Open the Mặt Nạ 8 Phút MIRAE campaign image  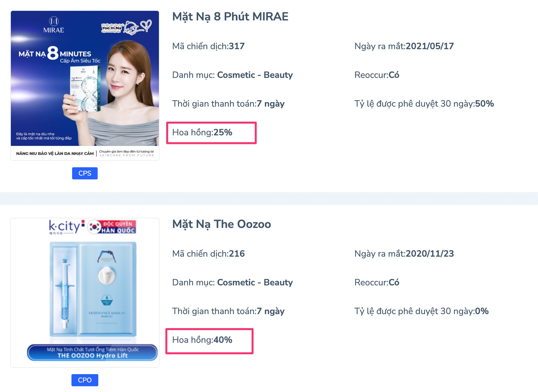(x=85, y=86)
